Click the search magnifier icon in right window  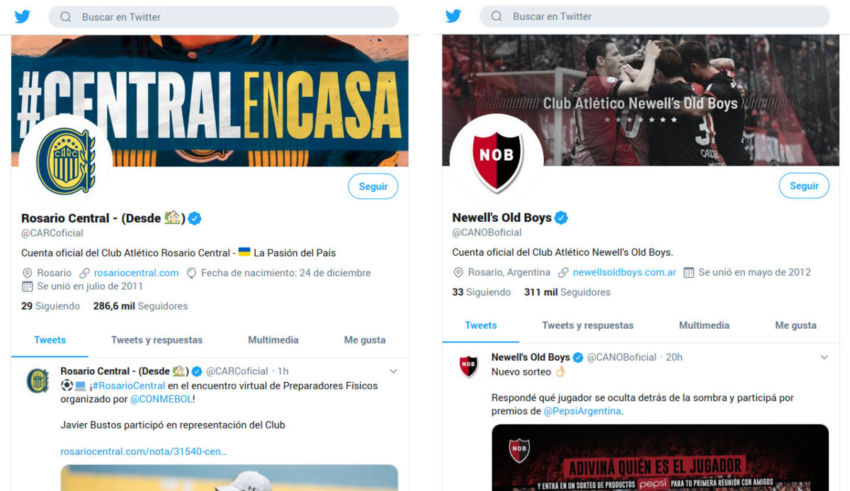[x=497, y=16]
